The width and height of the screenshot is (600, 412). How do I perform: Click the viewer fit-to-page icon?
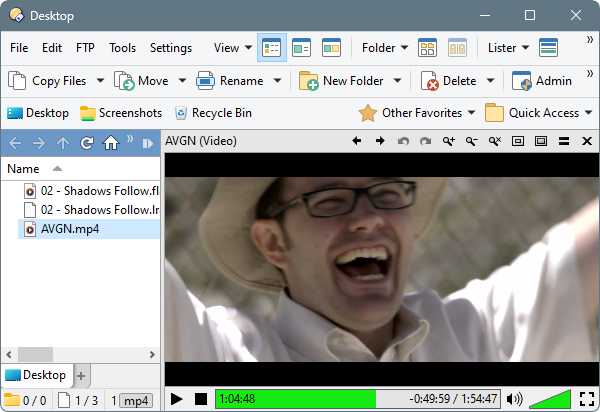[x=518, y=141]
